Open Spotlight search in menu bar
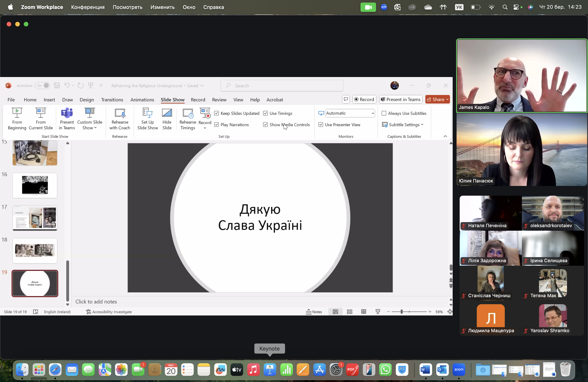588x382 pixels. (x=505, y=7)
